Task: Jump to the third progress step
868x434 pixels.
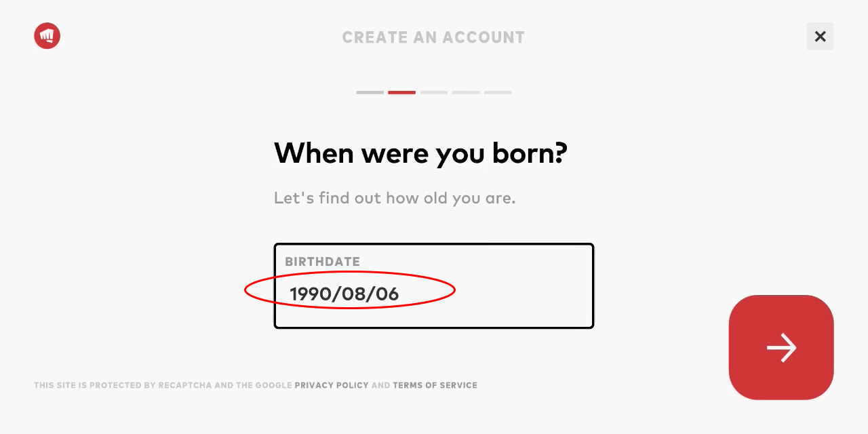Action: [x=434, y=92]
